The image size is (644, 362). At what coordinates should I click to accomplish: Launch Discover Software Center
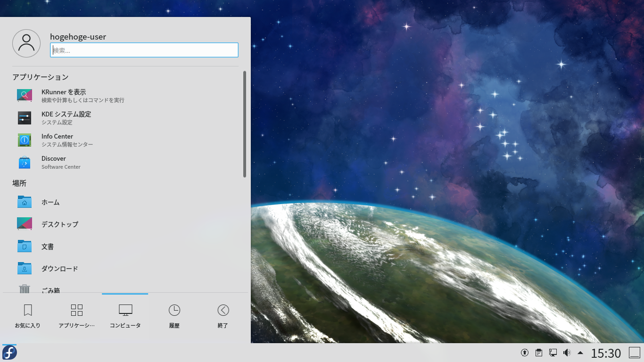(x=126, y=162)
